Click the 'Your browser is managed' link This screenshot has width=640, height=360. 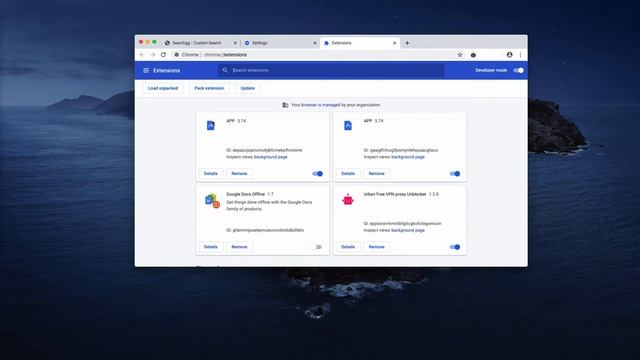tap(320, 105)
